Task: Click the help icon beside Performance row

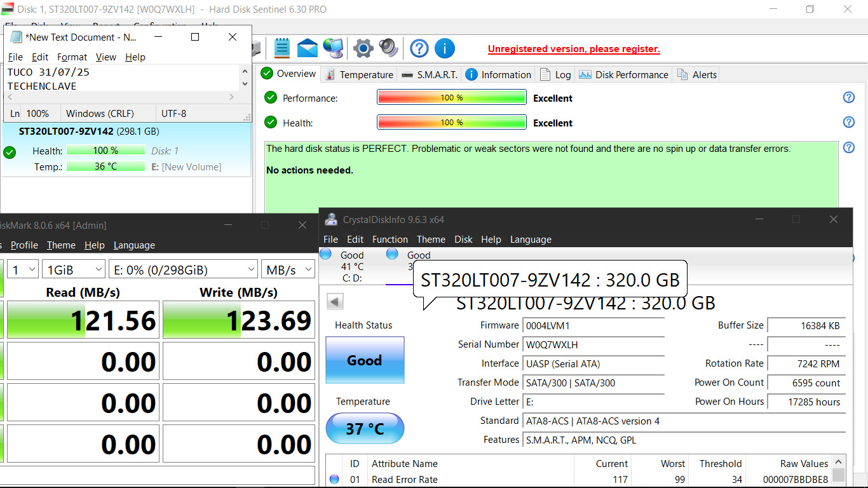Action: 848,97
